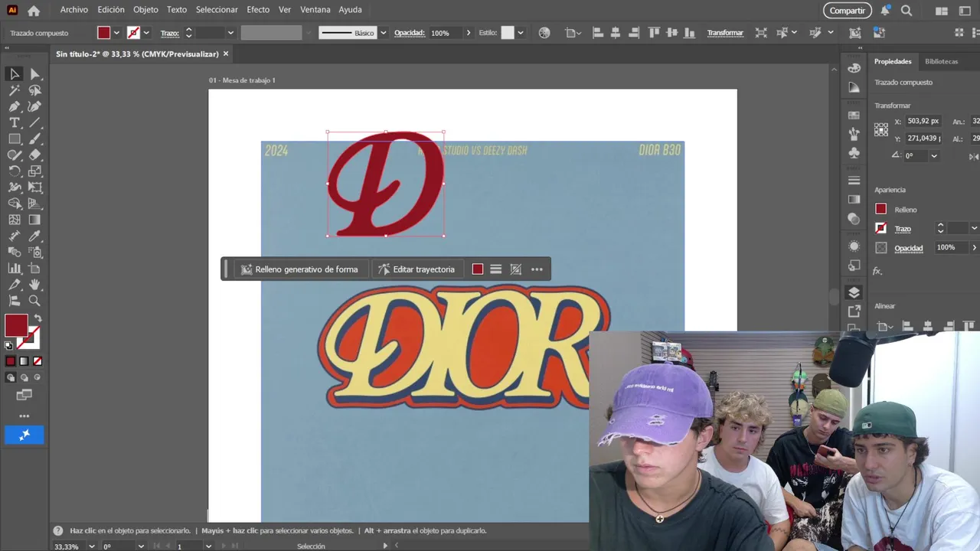Select the Line Segment tool

[34, 122]
